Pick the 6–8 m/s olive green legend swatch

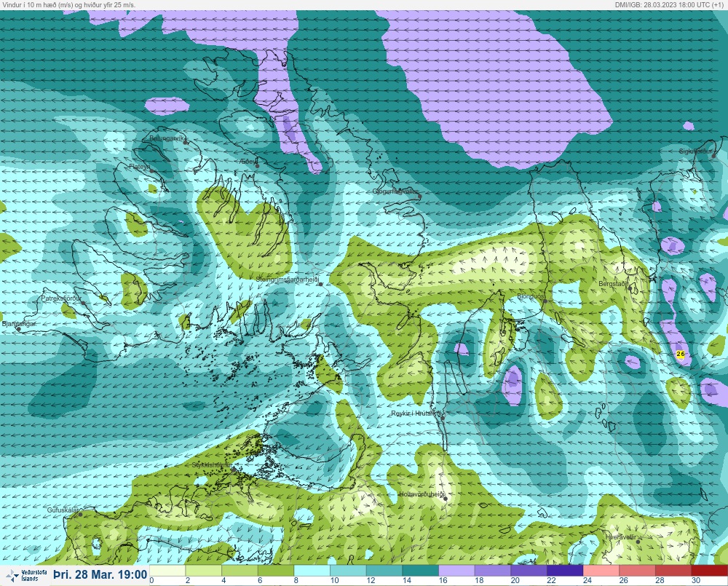pyautogui.click(x=276, y=571)
